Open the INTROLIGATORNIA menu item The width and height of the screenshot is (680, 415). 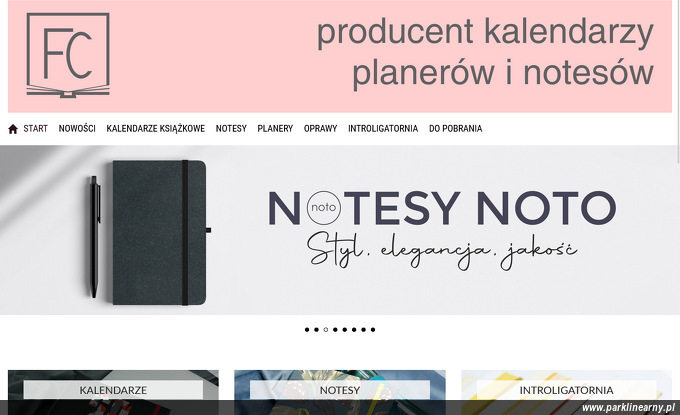pyautogui.click(x=383, y=129)
